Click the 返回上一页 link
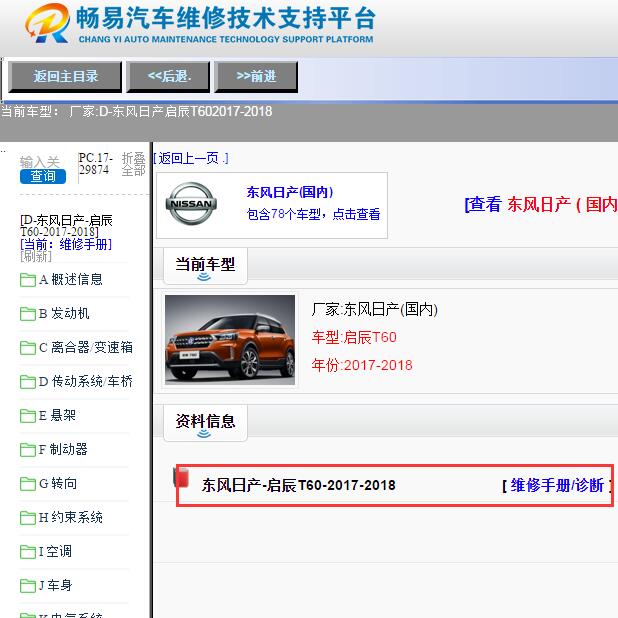Viewport: 618px width, 618px height. pyautogui.click(x=191, y=158)
